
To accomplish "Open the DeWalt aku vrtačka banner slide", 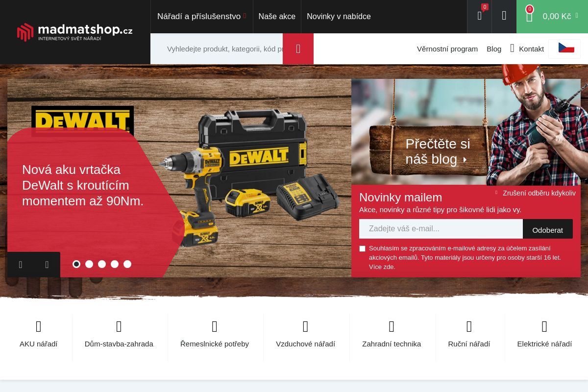I will (179, 178).
